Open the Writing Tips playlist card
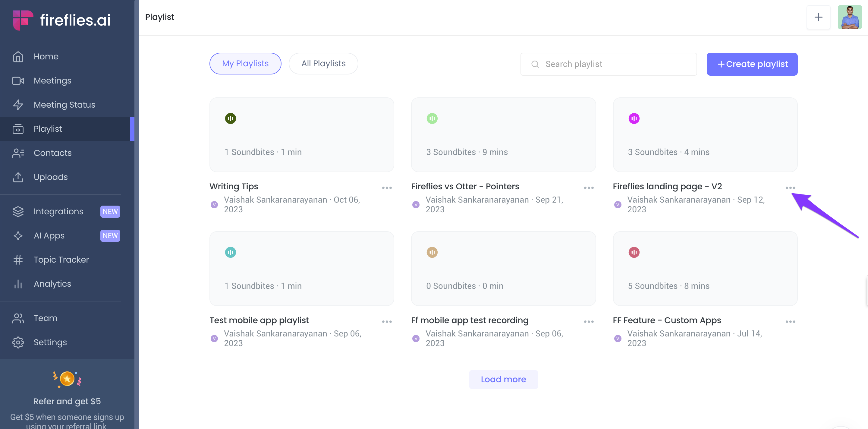This screenshot has height=429, width=868. 302,135
